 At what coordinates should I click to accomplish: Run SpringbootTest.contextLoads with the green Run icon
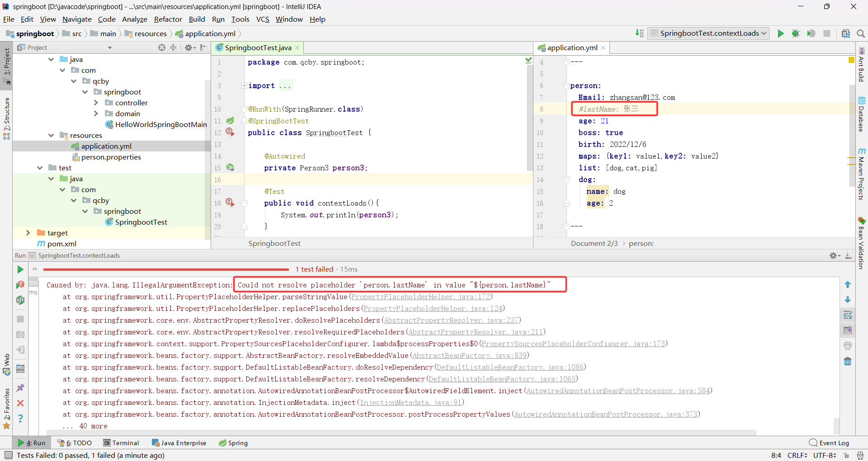(x=781, y=33)
